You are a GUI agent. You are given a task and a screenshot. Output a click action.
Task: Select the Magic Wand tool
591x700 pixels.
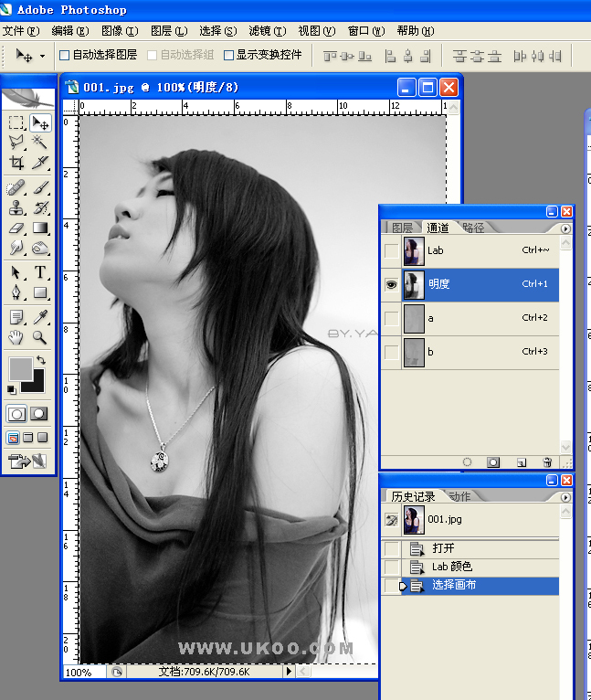coord(40,143)
